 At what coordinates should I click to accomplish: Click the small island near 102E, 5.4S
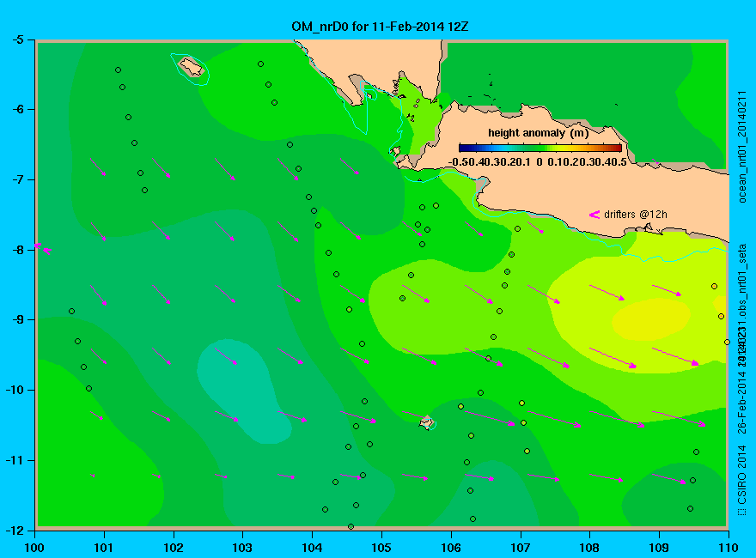click(192, 67)
